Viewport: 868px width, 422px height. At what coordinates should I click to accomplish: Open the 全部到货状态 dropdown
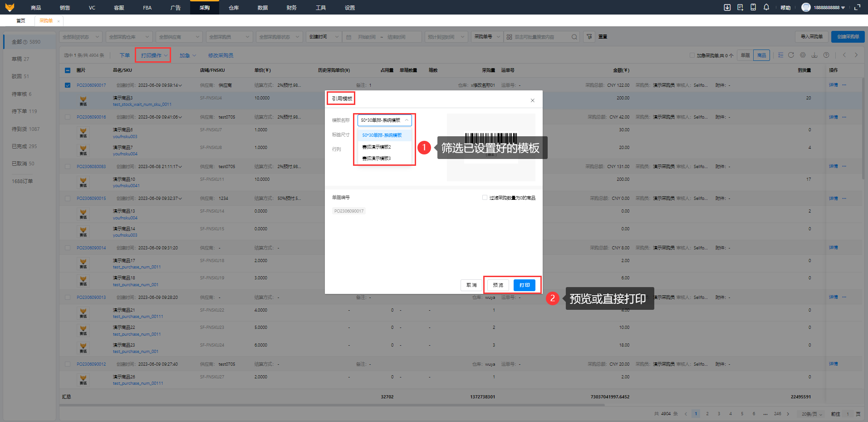coord(81,37)
